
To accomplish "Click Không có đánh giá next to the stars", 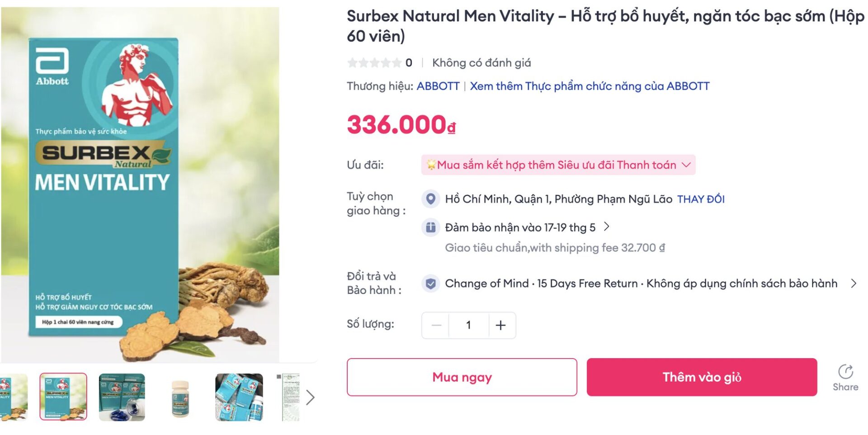I will click(481, 63).
